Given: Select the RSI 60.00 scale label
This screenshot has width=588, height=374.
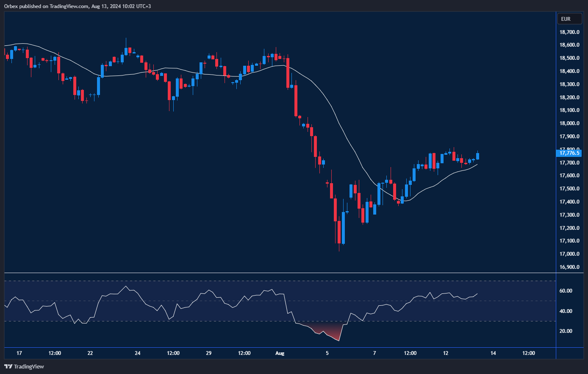Looking at the screenshot, I should (x=566, y=291).
